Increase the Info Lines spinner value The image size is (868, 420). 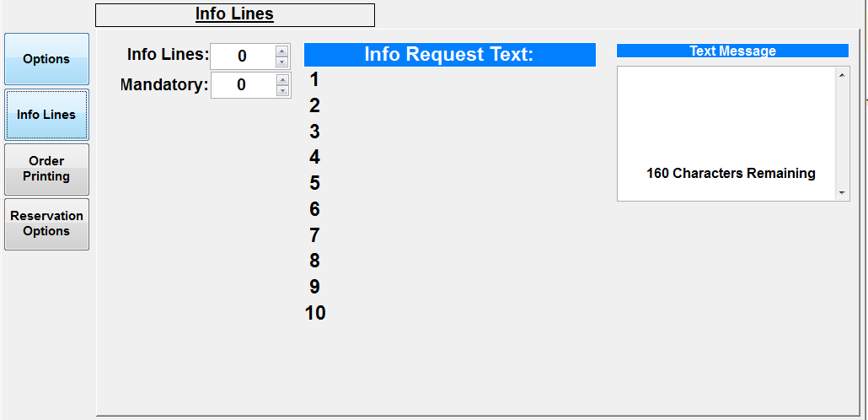tap(282, 51)
